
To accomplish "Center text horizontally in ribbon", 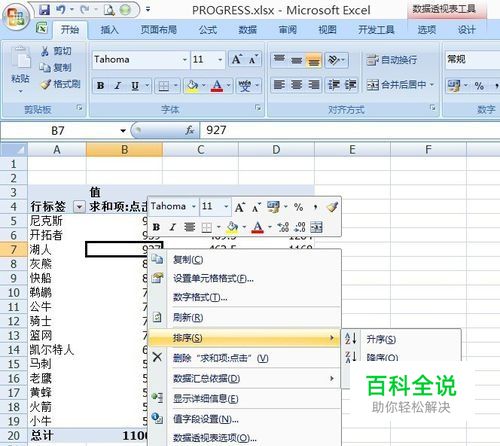I will tap(296, 85).
